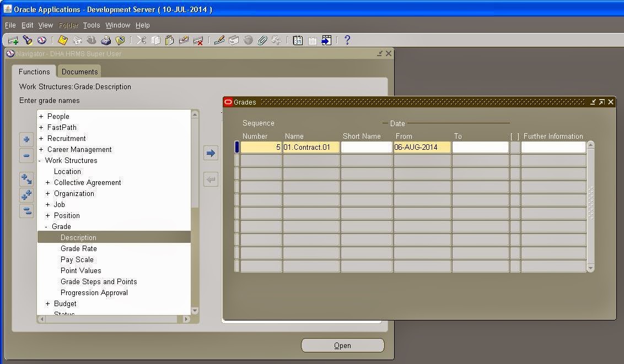The height and width of the screenshot is (364, 624).
Task: Click the Grades window vertical scrollbar
Action: [x=590, y=207]
